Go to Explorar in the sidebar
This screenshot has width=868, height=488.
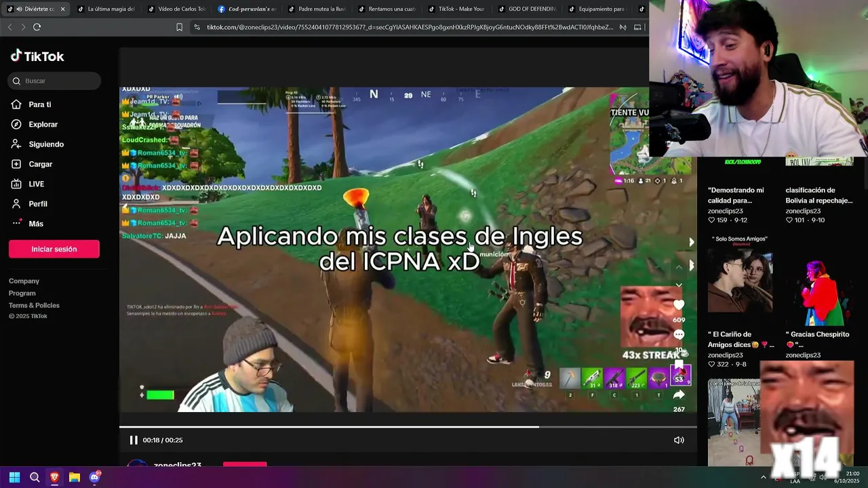click(x=35, y=124)
